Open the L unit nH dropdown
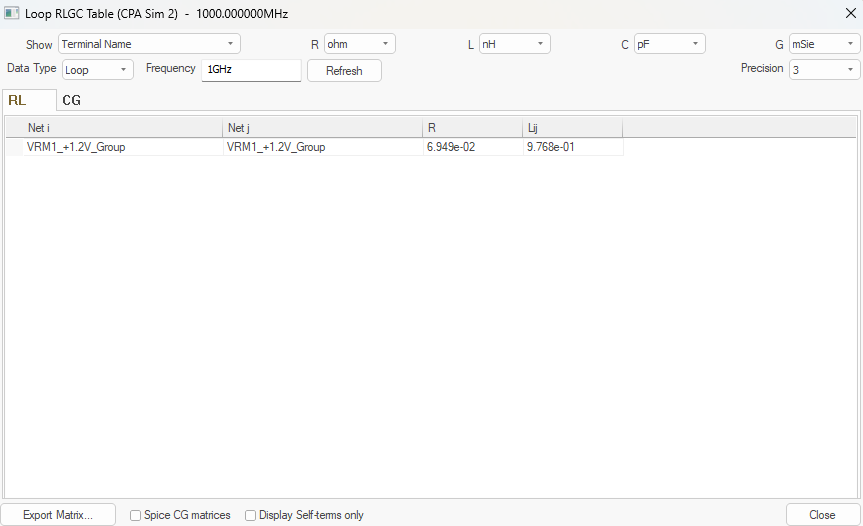This screenshot has height=526, width=863. 514,44
